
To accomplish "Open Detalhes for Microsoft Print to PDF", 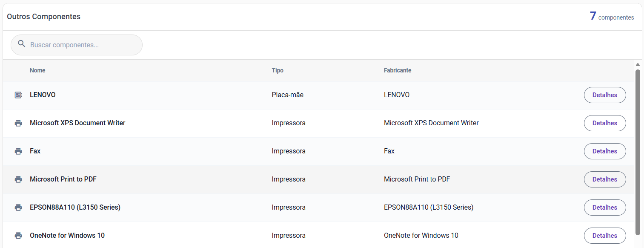I will click(605, 179).
